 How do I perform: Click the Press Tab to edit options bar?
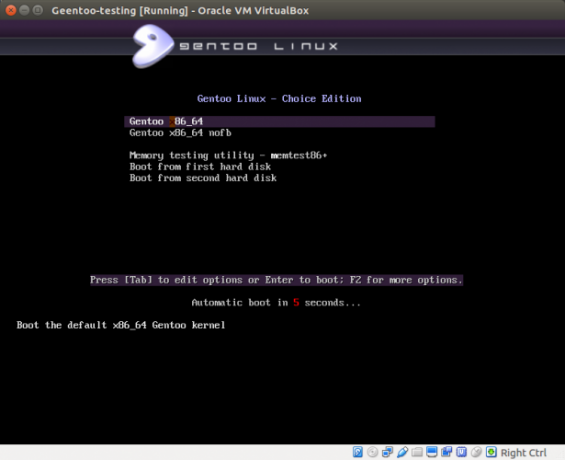pyautogui.click(x=276, y=280)
